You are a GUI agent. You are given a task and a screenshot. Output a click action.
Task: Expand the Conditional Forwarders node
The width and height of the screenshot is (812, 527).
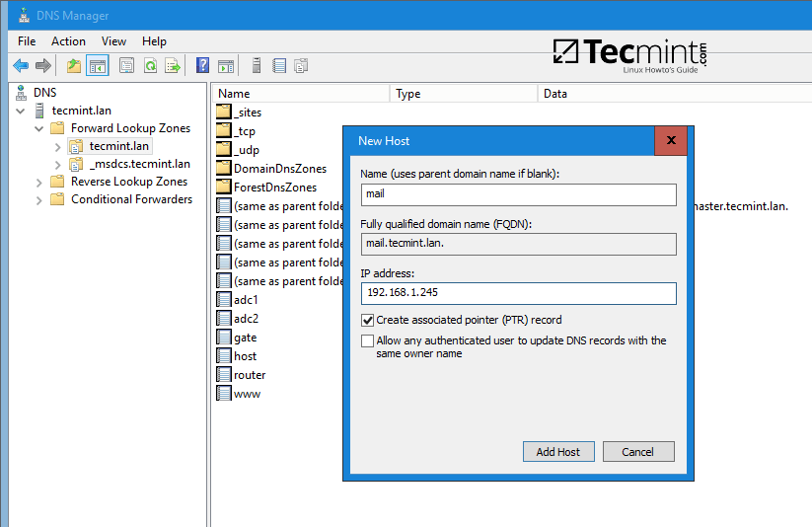coord(39,199)
